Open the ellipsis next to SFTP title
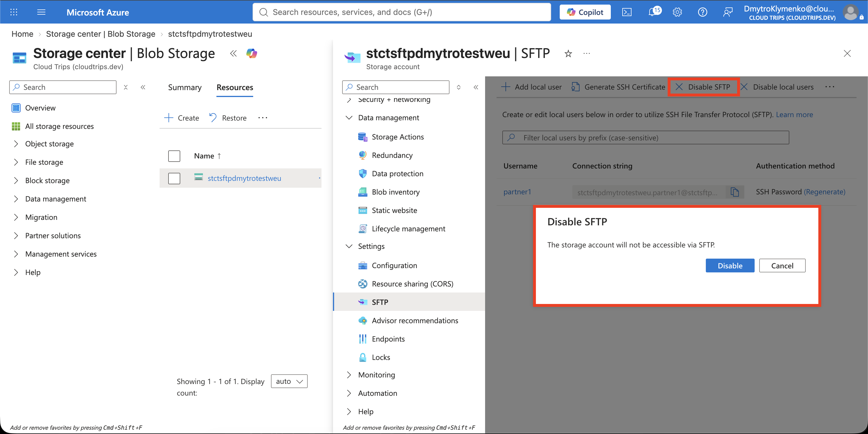 (x=587, y=54)
